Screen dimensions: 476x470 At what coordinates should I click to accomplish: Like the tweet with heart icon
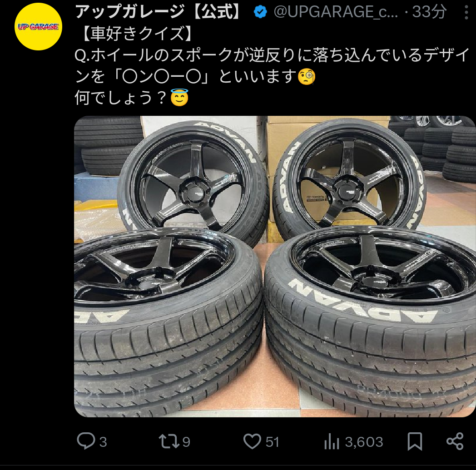[252, 441]
